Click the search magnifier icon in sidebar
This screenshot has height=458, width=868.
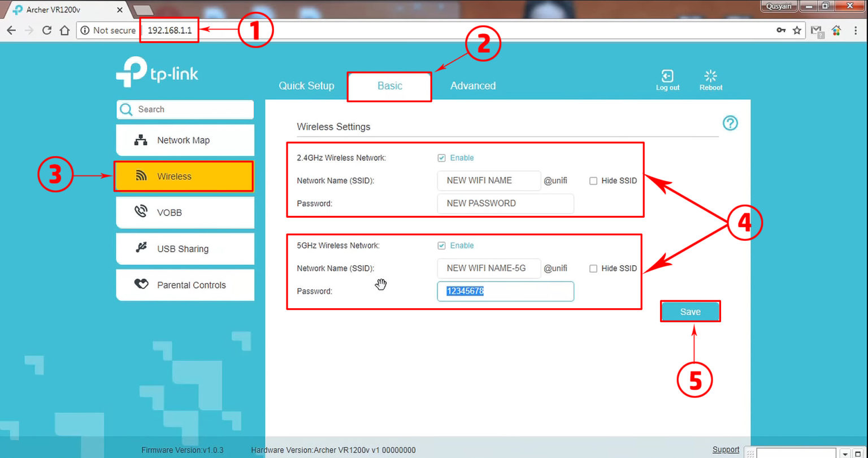pyautogui.click(x=127, y=110)
